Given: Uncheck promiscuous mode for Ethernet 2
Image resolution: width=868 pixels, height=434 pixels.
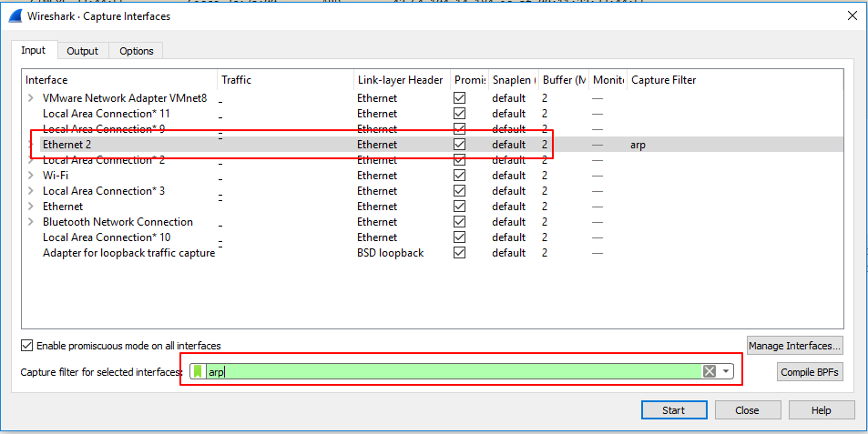Looking at the screenshot, I should tap(460, 145).
